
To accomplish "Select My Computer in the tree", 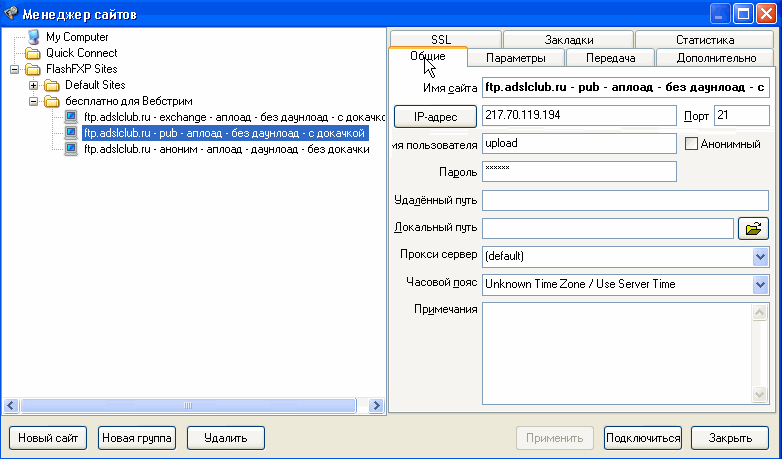I will click(77, 37).
